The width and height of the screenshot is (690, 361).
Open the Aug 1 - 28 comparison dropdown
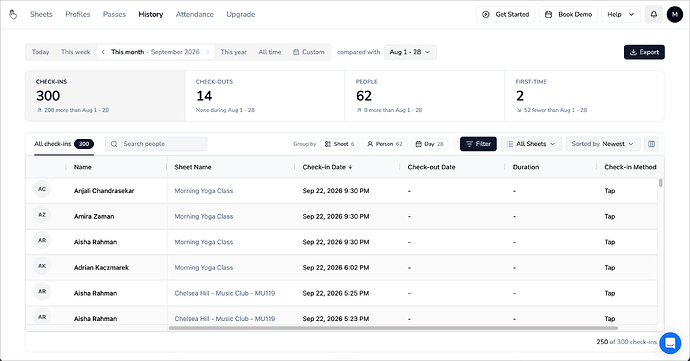coord(410,52)
